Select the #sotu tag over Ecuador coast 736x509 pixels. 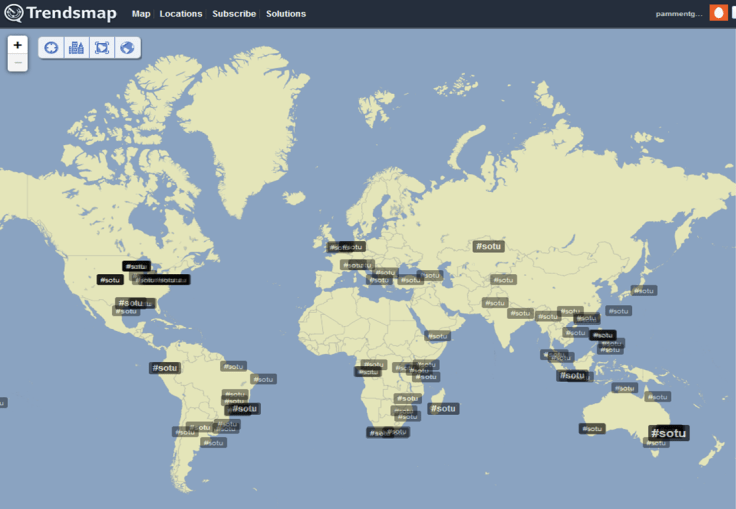pyautogui.click(x=165, y=368)
